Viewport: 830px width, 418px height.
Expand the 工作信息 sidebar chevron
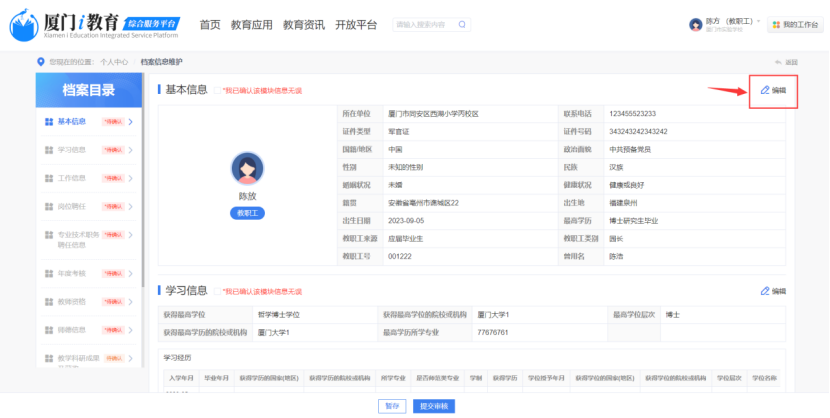tap(130, 179)
